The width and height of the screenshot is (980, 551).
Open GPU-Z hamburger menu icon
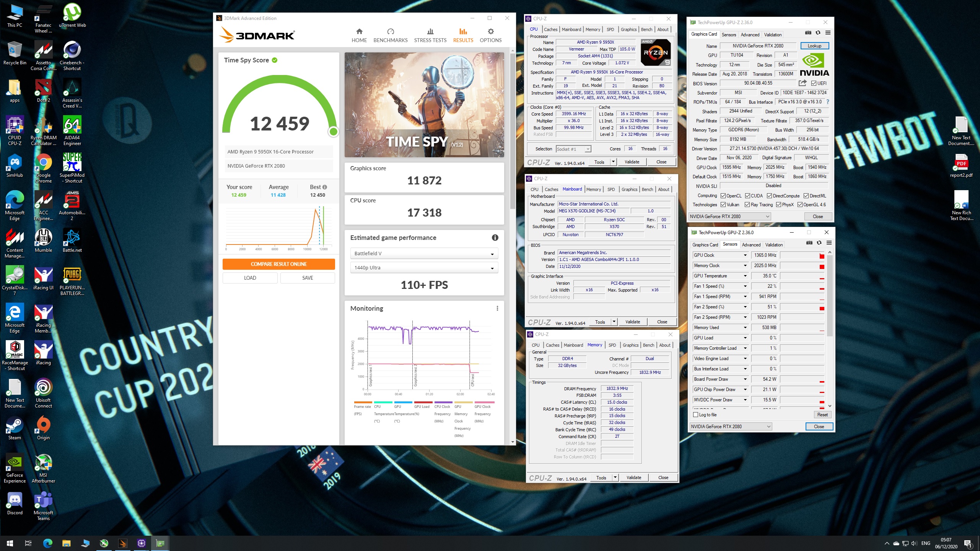click(x=828, y=33)
